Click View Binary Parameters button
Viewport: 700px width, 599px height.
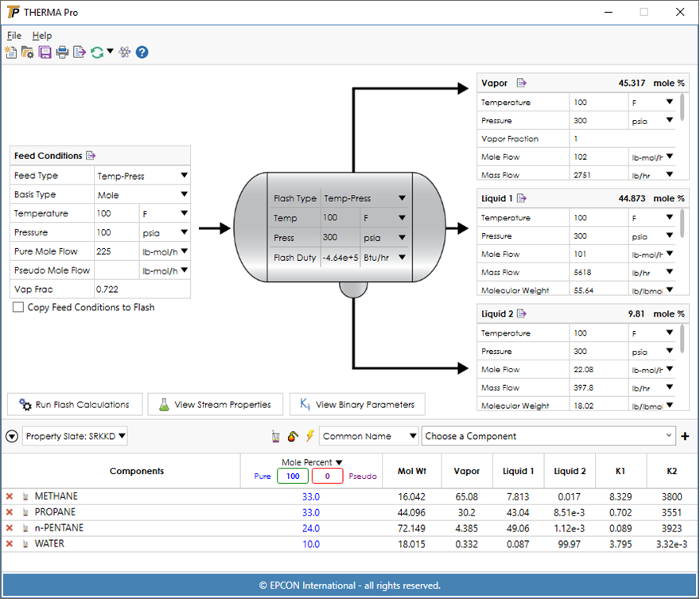coord(357,404)
